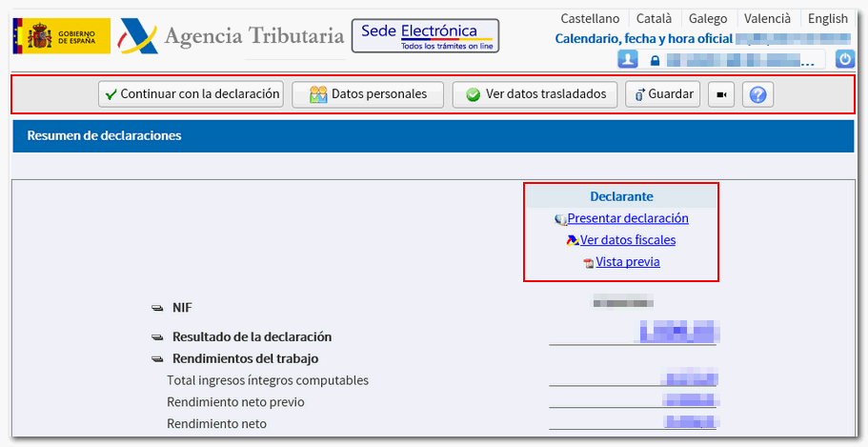The width and height of the screenshot is (868, 447).
Task: Save the return with Guardar
Action: 663,94
